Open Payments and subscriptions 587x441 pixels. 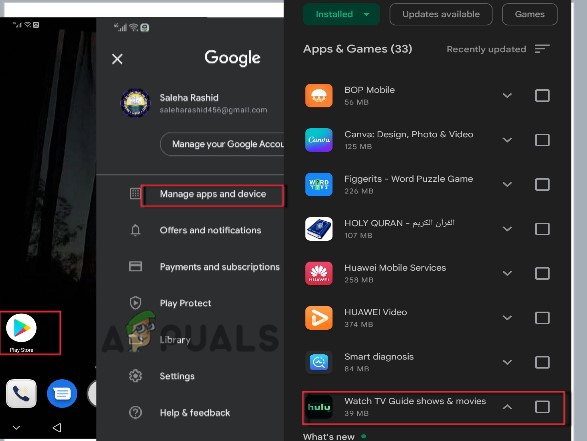220,267
